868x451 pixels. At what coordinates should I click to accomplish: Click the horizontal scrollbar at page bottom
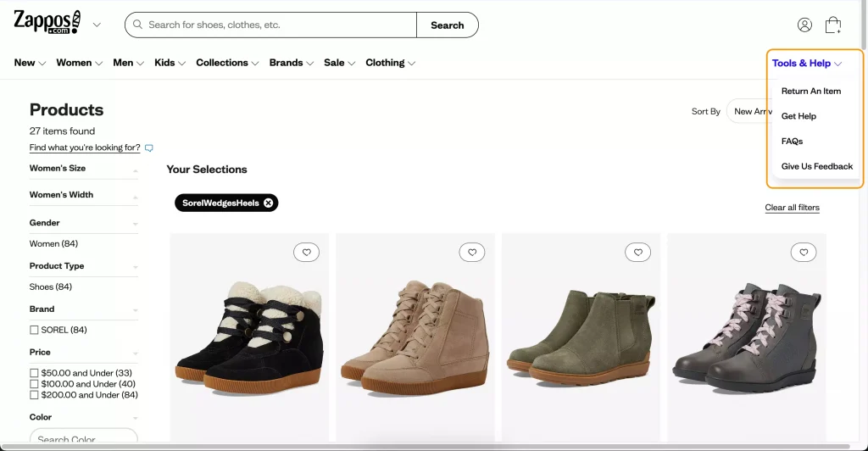426,447
